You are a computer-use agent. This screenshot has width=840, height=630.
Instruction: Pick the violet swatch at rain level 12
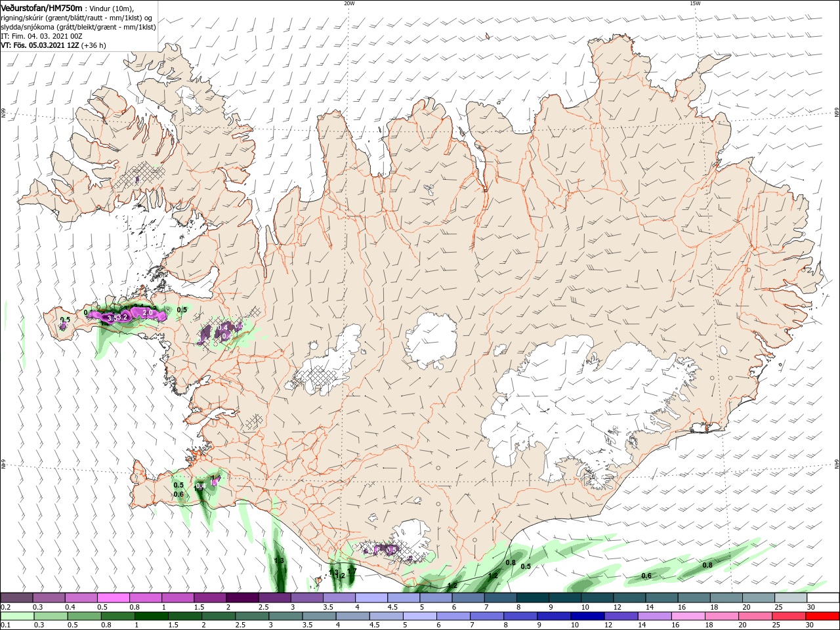621,616
